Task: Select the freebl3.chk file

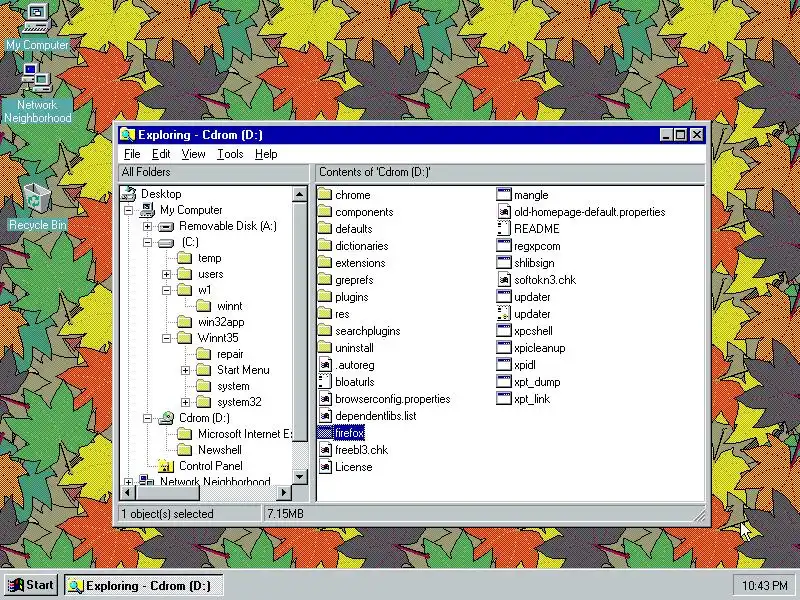Action: (361, 450)
